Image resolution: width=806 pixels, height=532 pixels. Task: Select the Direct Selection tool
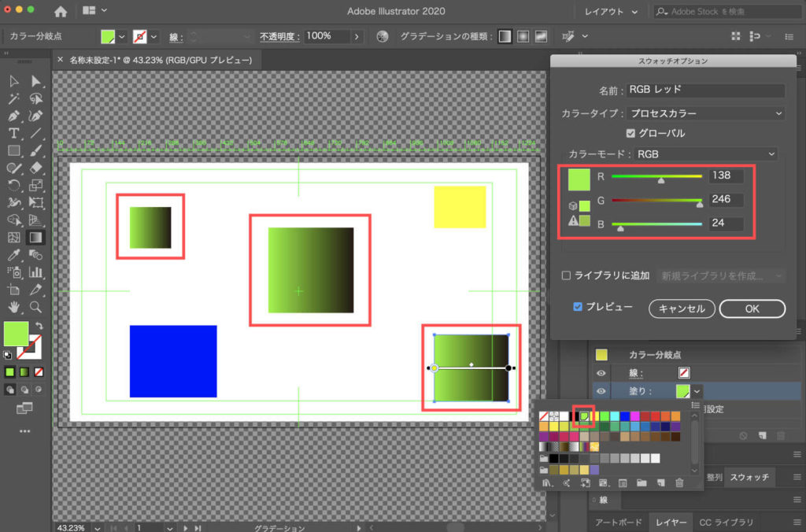click(36, 81)
